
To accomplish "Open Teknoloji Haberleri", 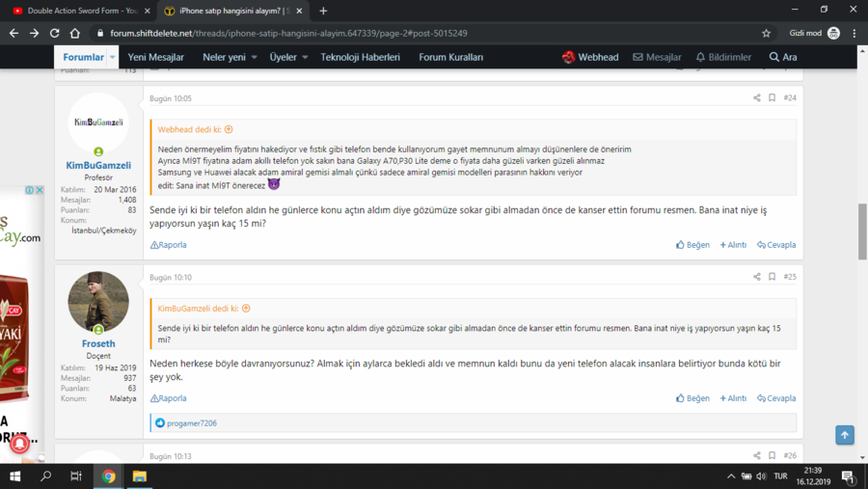I will tap(361, 57).
